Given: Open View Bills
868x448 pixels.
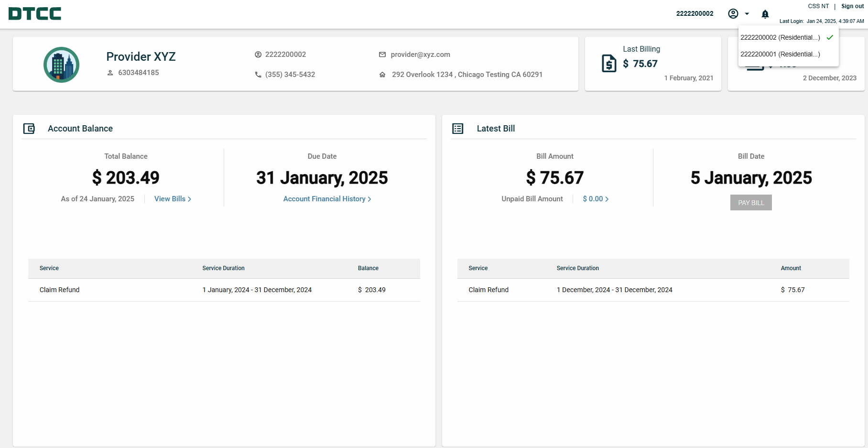Looking at the screenshot, I should pyautogui.click(x=172, y=199).
